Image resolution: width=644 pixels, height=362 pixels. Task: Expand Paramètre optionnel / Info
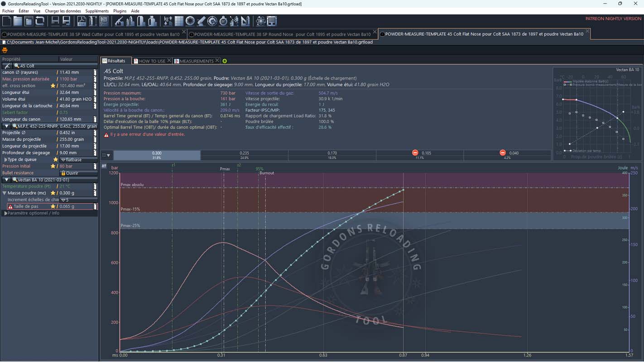click(5, 213)
